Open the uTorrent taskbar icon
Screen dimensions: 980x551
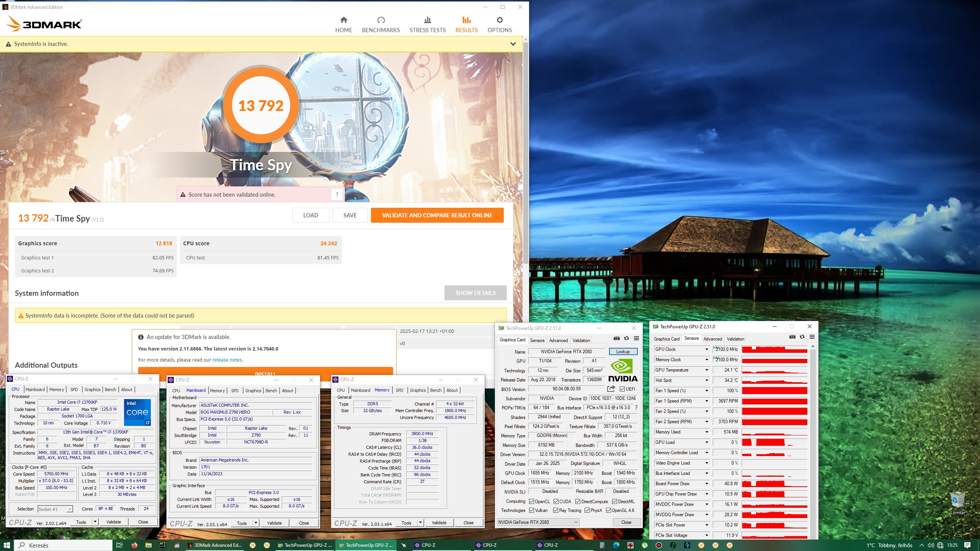point(645,545)
